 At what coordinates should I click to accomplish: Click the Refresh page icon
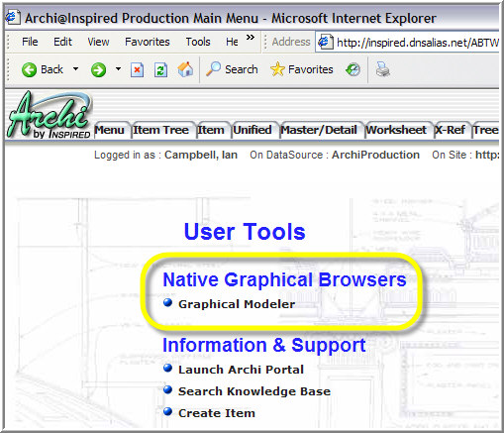click(160, 69)
